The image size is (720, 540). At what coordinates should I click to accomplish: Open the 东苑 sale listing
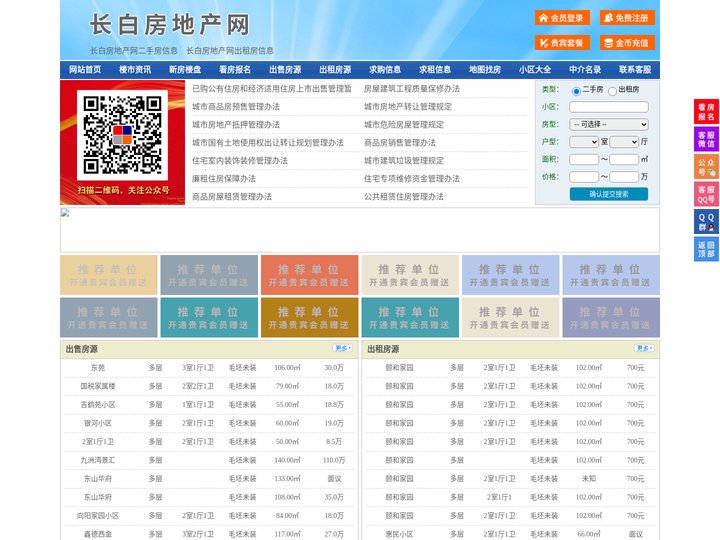point(98,368)
